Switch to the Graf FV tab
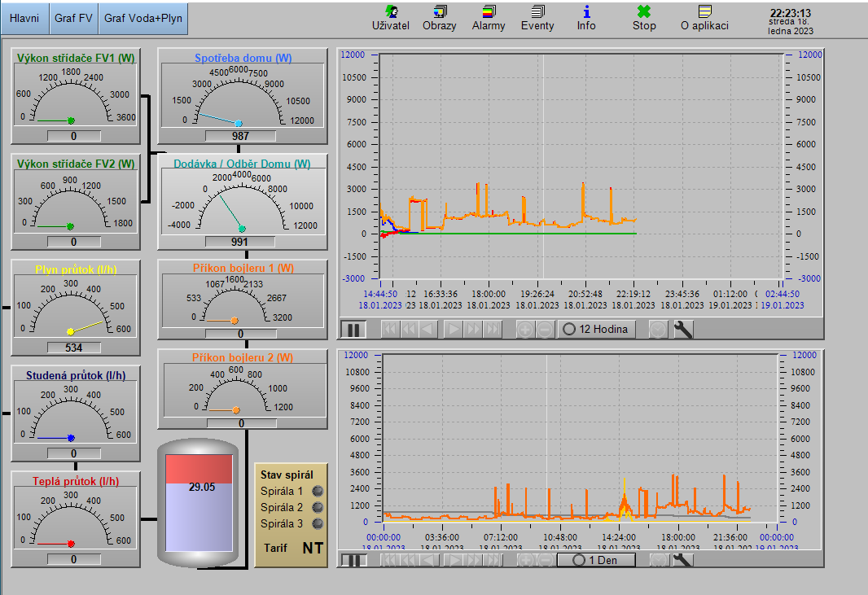The height and width of the screenshot is (595, 868). 73,18
